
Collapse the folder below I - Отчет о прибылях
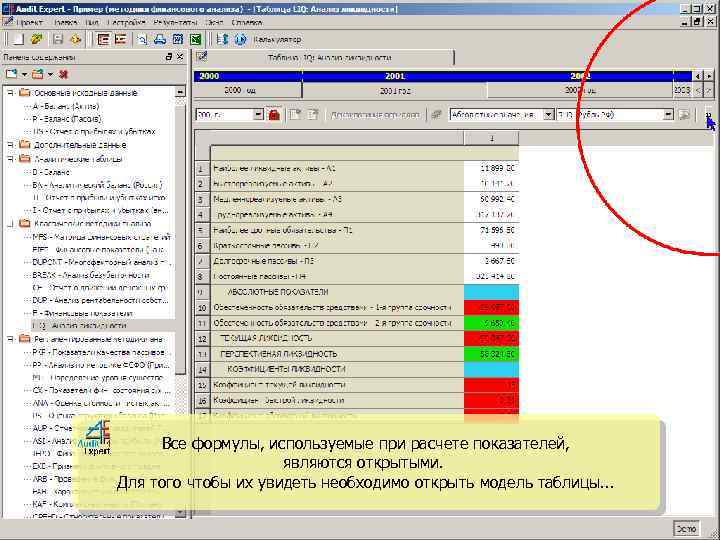[x=10, y=224]
